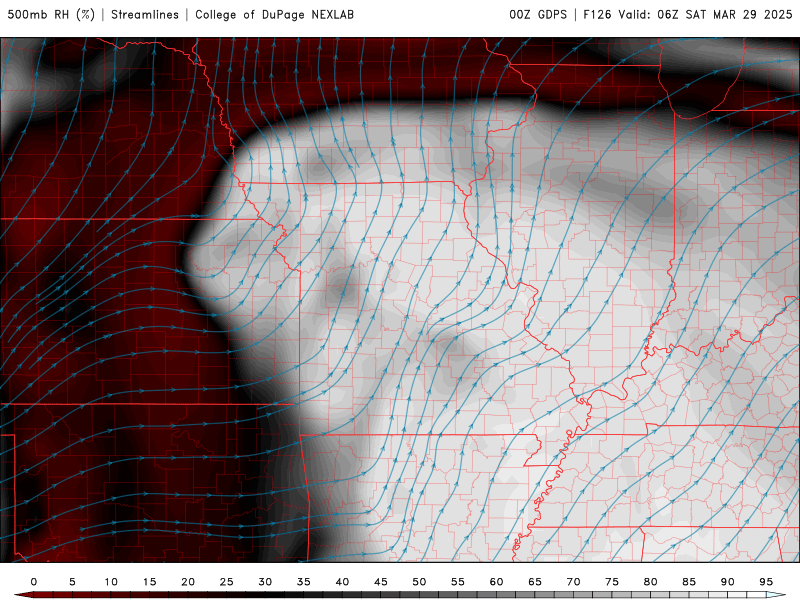Click the "20" value on the color scale

[x=188, y=582]
